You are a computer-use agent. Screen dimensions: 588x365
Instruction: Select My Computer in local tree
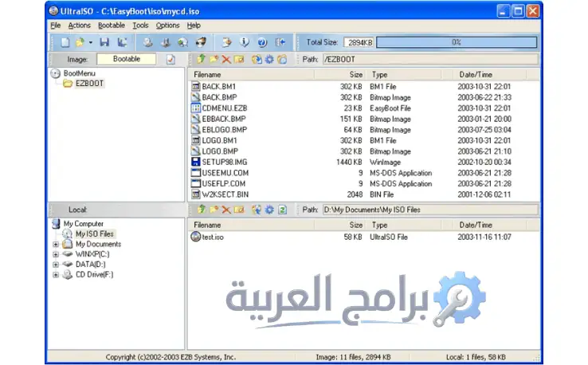tap(83, 224)
